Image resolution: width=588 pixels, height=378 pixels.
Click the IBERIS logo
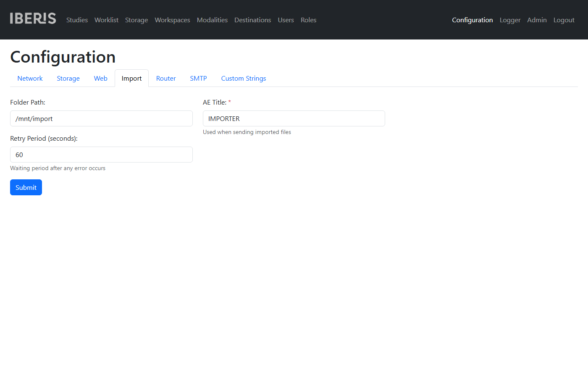point(33,18)
